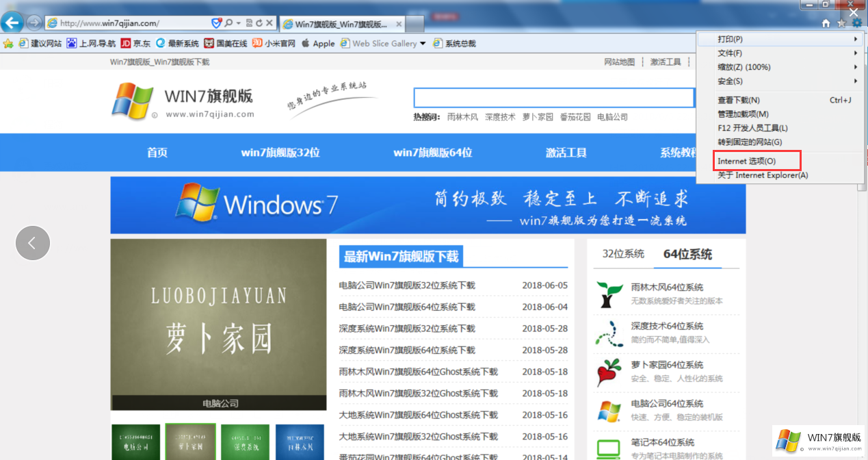Viewport: 868px width, 460px height.
Task: Open the 最新系统 favorites bar shortcut
Action: pyautogui.click(x=177, y=43)
